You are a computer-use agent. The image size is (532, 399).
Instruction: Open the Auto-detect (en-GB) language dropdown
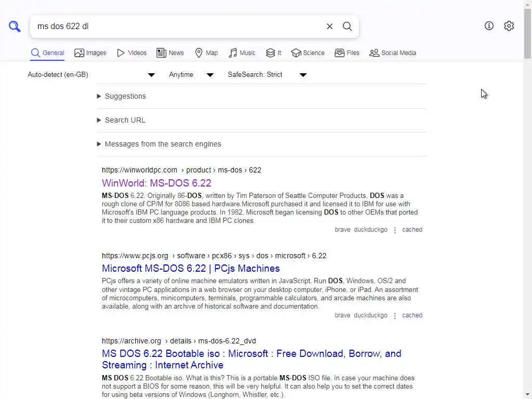tap(91, 75)
